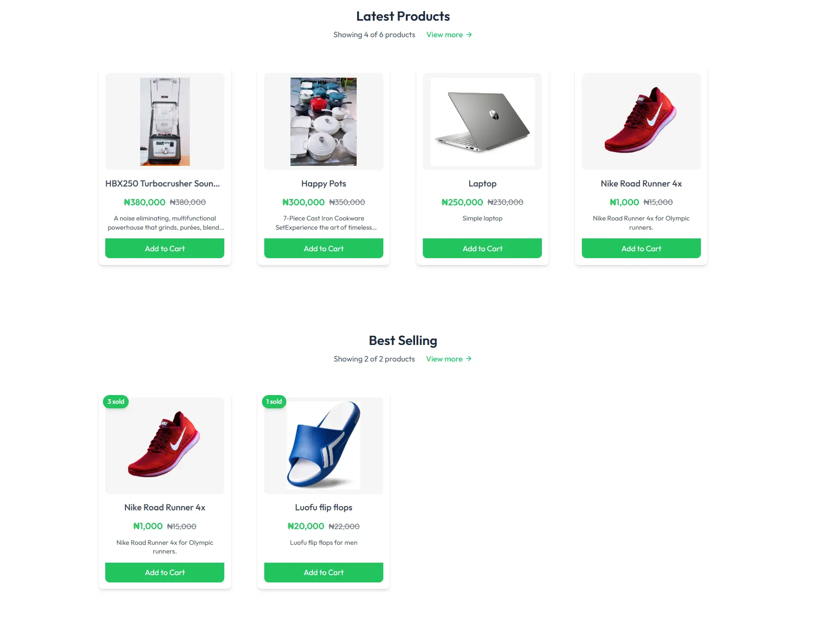Add HBX250 Turbocrusher blender to cart
Image resolution: width=825 pixels, height=644 pixels.
click(x=165, y=249)
